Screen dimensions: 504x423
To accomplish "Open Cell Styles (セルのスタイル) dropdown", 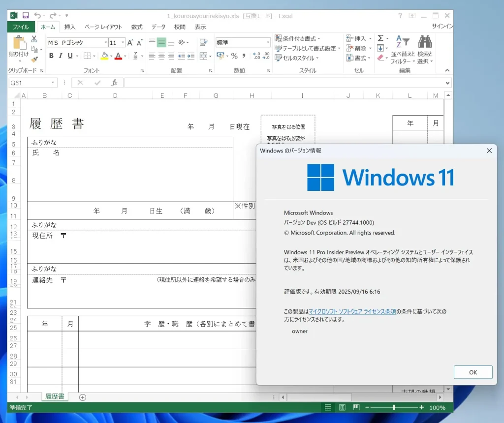I will coord(296,58).
